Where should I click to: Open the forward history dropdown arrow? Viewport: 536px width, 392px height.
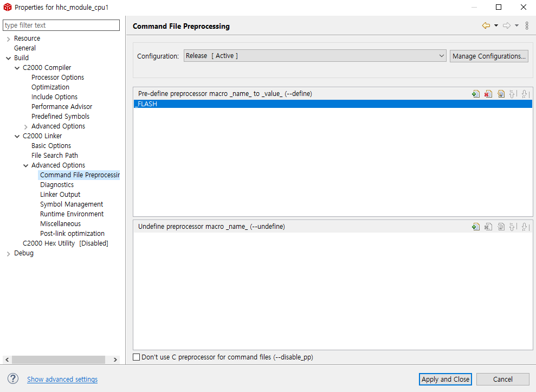(517, 25)
